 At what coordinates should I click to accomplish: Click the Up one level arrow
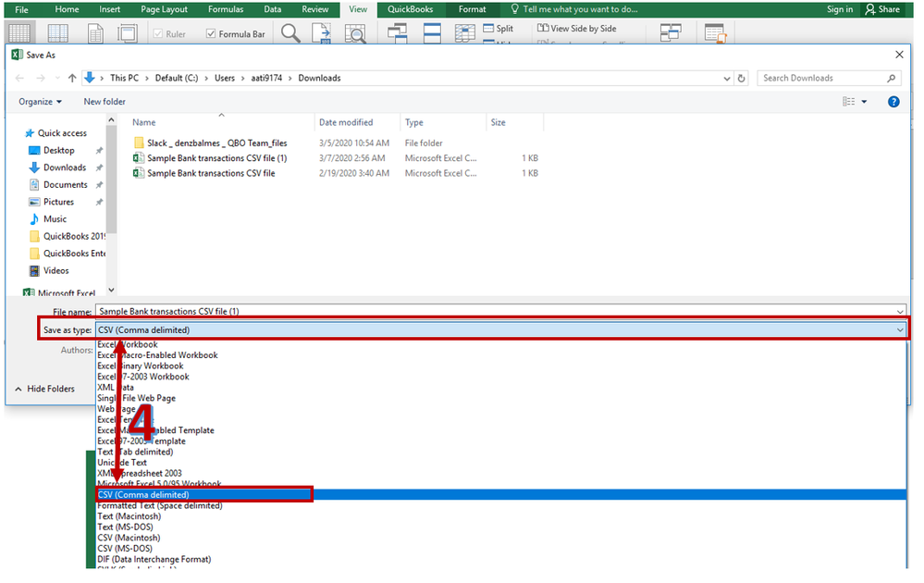coord(72,78)
